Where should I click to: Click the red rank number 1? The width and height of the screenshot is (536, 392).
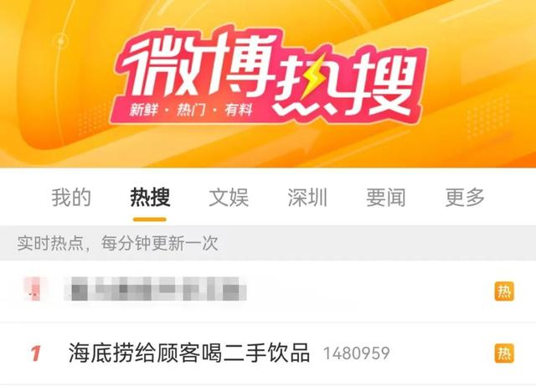pos(36,353)
